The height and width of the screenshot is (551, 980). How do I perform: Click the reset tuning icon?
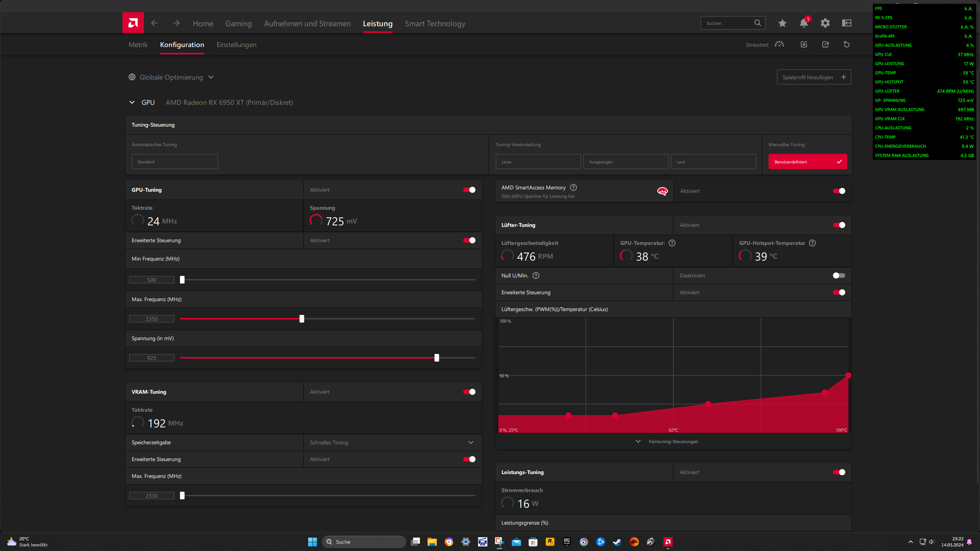tap(846, 45)
